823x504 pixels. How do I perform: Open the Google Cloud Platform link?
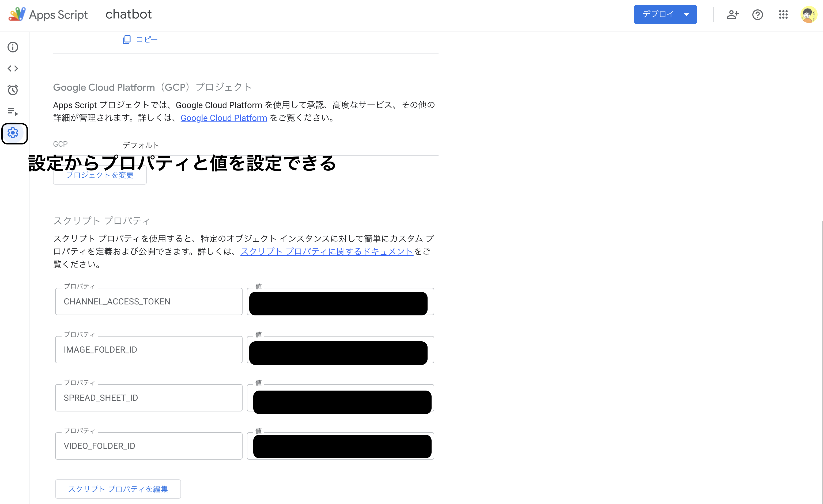[224, 118]
